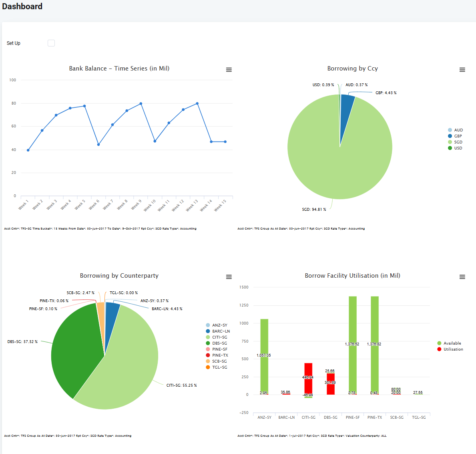
Task: Click the Week 5 data point on line chart
Action: [84, 106]
